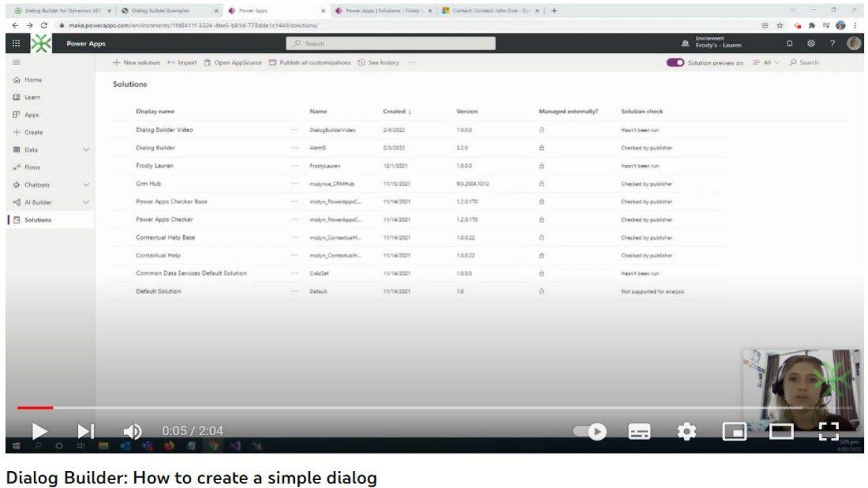Bookmark page with the star icon
The image size is (868, 488).
pos(781,25)
